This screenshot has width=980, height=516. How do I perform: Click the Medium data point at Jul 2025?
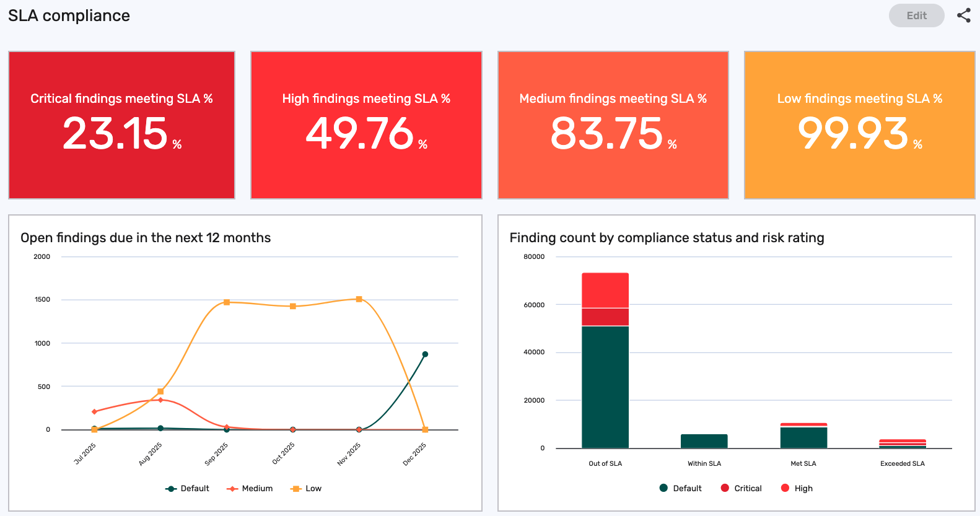[x=94, y=411]
